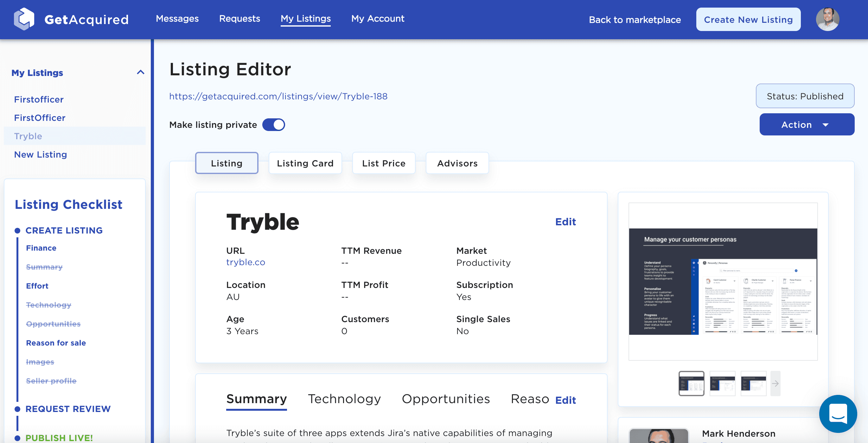Open the Tryble-188 listing URL link
The width and height of the screenshot is (868, 443).
click(x=278, y=96)
